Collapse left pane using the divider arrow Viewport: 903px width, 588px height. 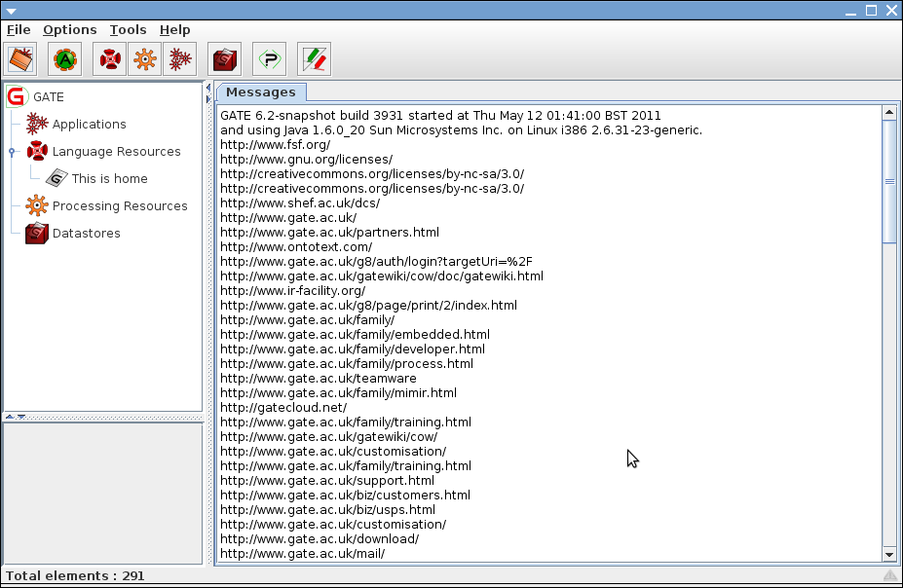[208, 88]
